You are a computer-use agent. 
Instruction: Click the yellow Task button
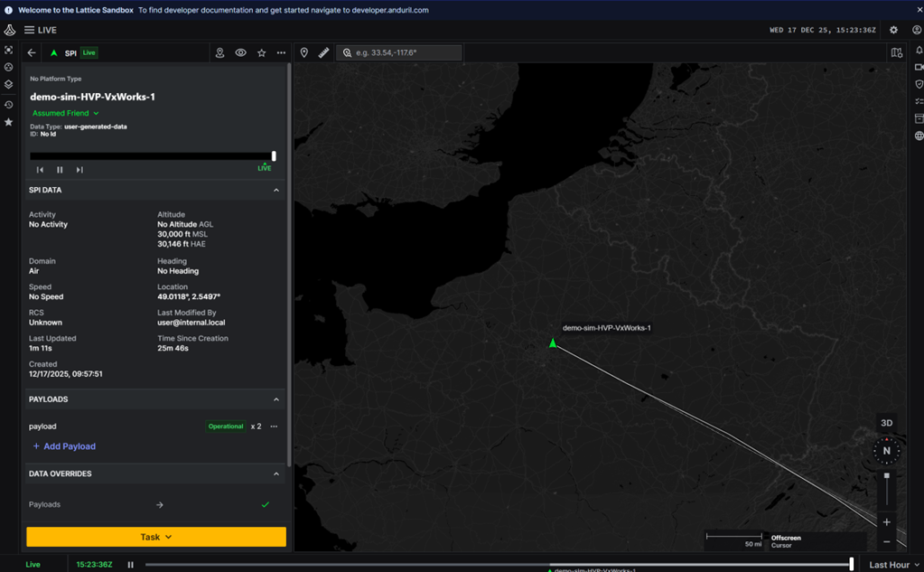(156, 537)
